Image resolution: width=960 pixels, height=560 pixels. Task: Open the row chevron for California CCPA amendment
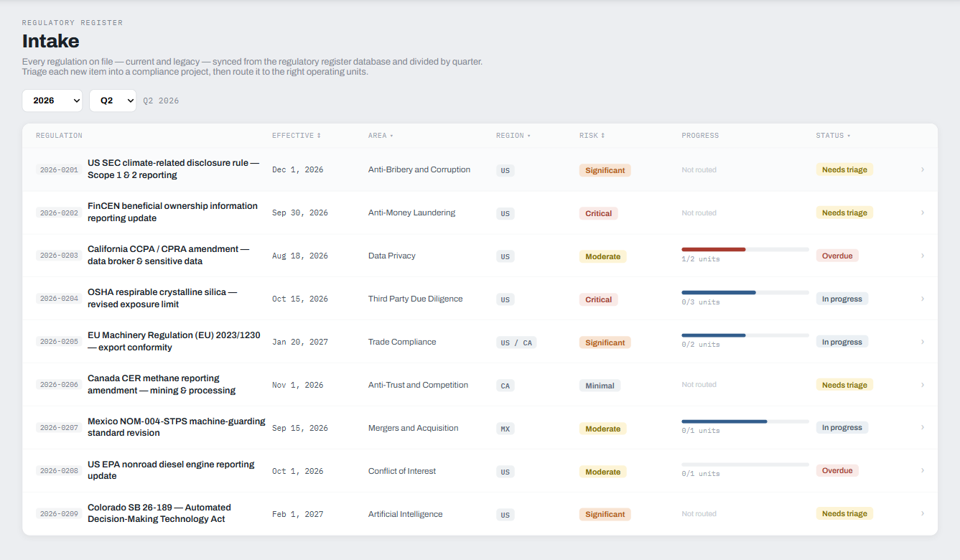pos(922,256)
